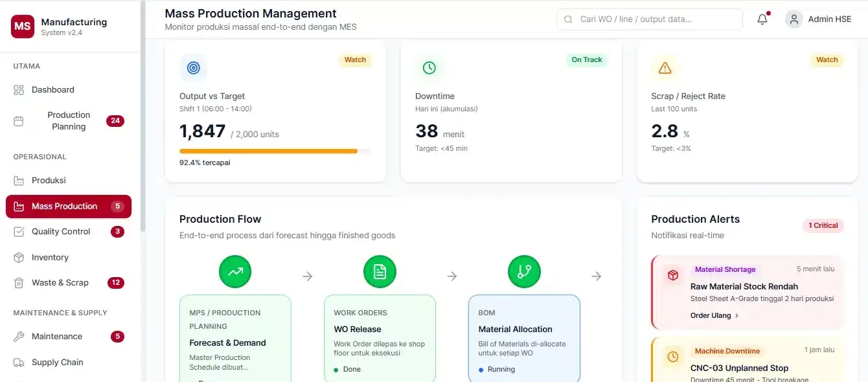Viewport: 868px width, 382px height.
Task: Click the Forecast & Demand trend icon
Action: pyautogui.click(x=235, y=272)
